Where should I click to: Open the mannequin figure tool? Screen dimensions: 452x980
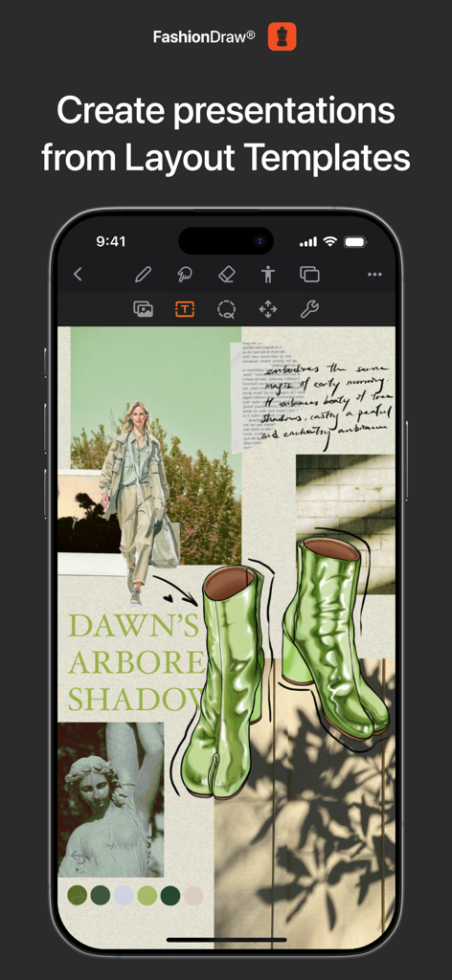(268, 275)
